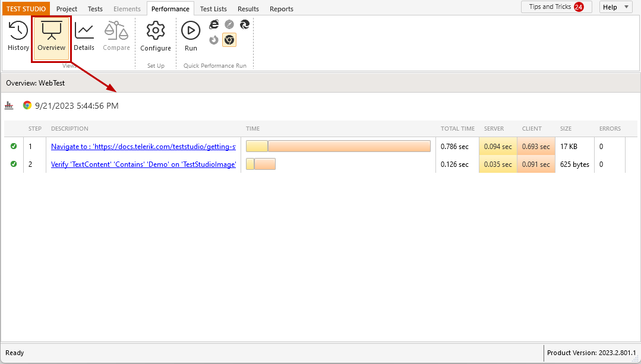Open the Configure gear settings
This screenshot has width=641, height=364.
155,36
